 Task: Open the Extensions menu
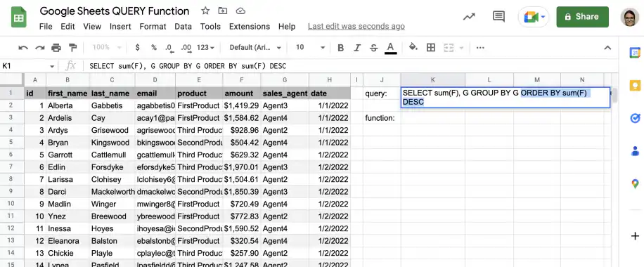[x=250, y=26]
